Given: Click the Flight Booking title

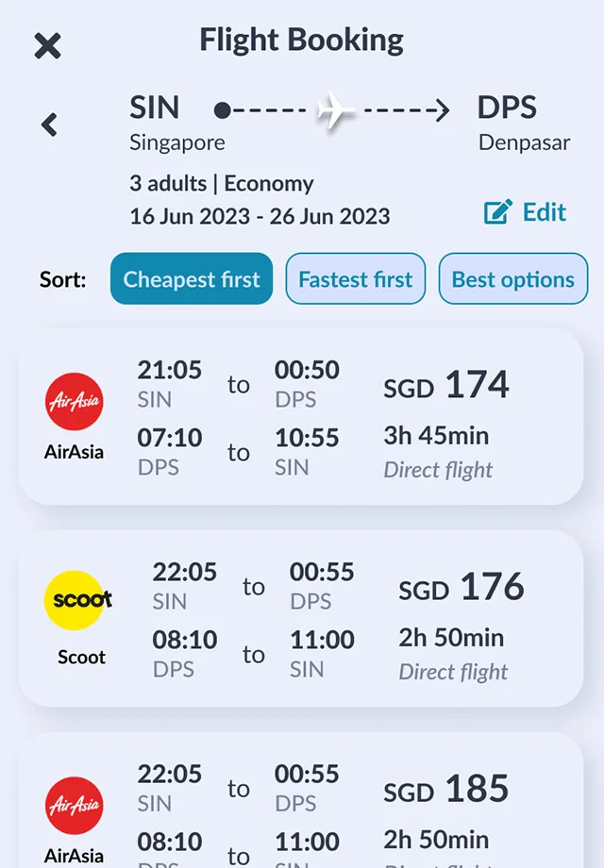Looking at the screenshot, I should (300, 40).
